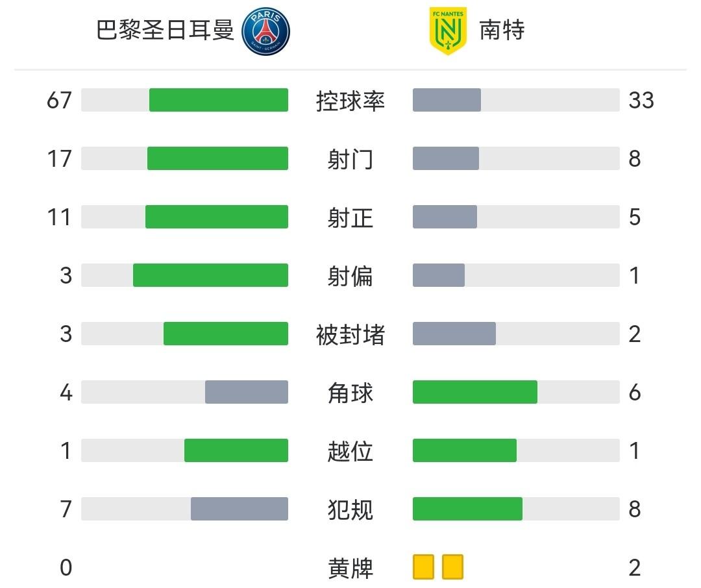Screen dimensions: 701x588
Task: Select the 控球率 possession stat label
Action: 350,101
